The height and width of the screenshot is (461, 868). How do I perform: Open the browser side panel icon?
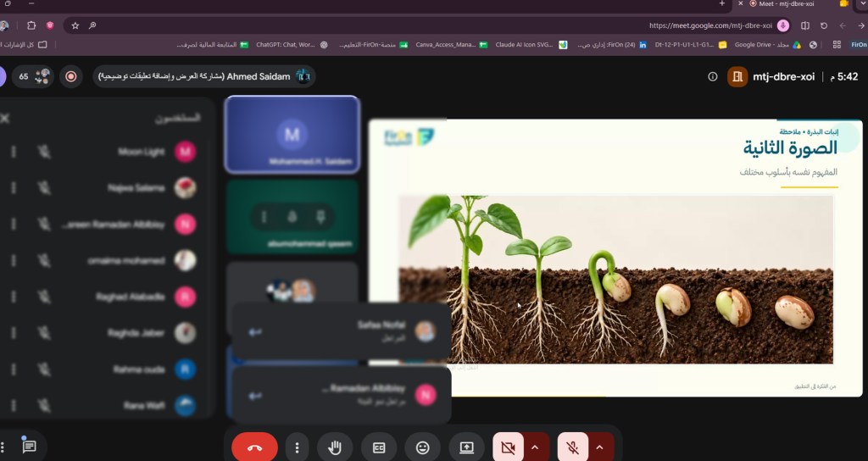pyautogui.click(x=805, y=25)
